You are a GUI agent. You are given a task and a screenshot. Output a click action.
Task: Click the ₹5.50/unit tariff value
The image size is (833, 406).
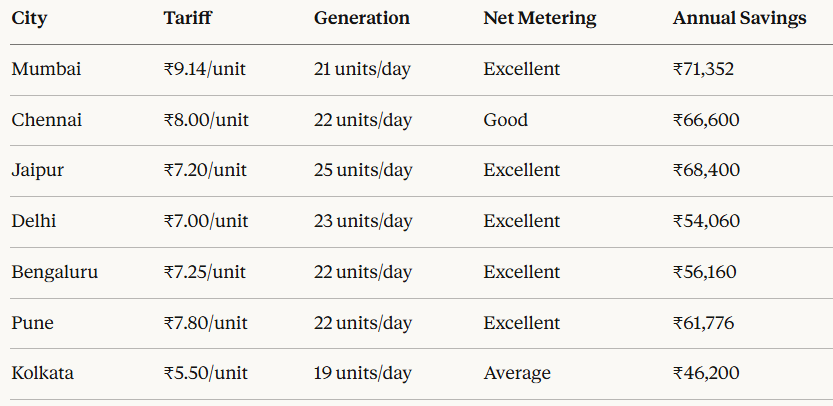click(206, 374)
